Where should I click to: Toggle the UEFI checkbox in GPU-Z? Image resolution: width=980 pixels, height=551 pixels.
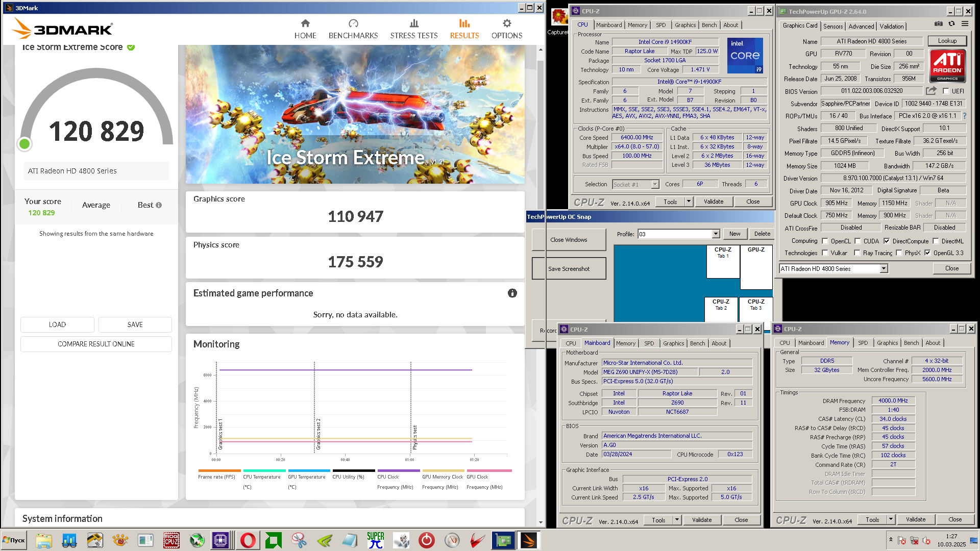point(946,91)
